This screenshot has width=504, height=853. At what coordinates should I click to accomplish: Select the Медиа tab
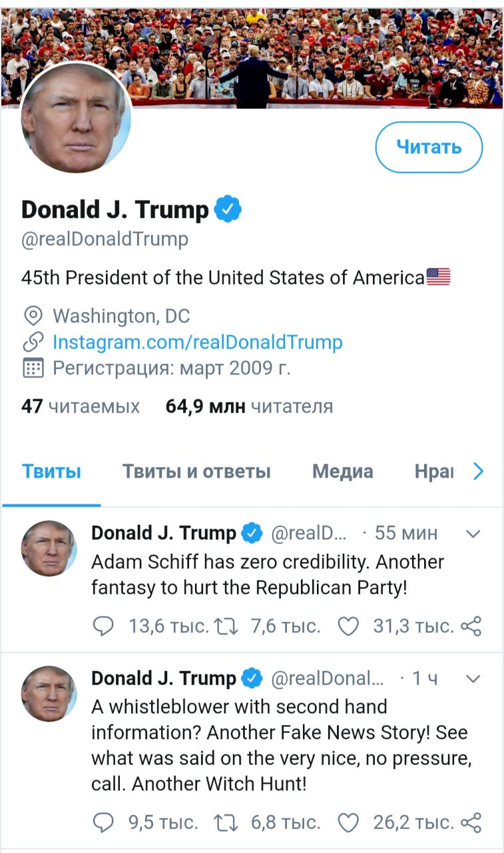342,472
